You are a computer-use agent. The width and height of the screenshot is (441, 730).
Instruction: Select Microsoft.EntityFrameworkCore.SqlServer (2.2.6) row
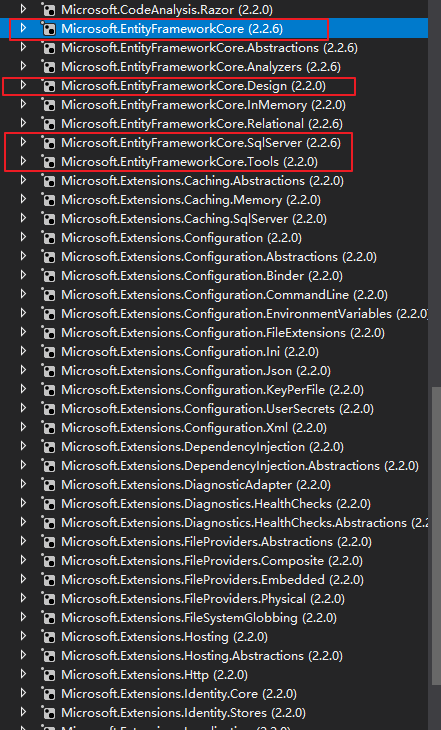coord(214,142)
